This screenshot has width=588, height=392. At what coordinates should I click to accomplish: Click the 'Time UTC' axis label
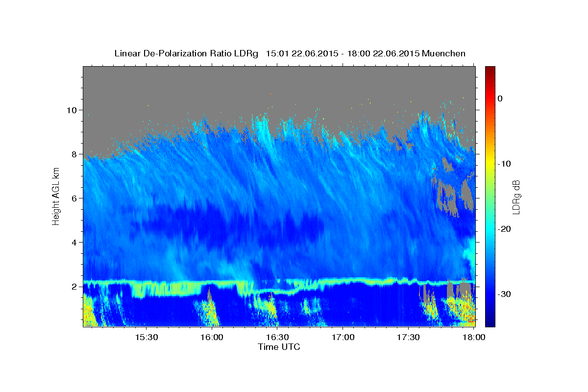(279, 347)
